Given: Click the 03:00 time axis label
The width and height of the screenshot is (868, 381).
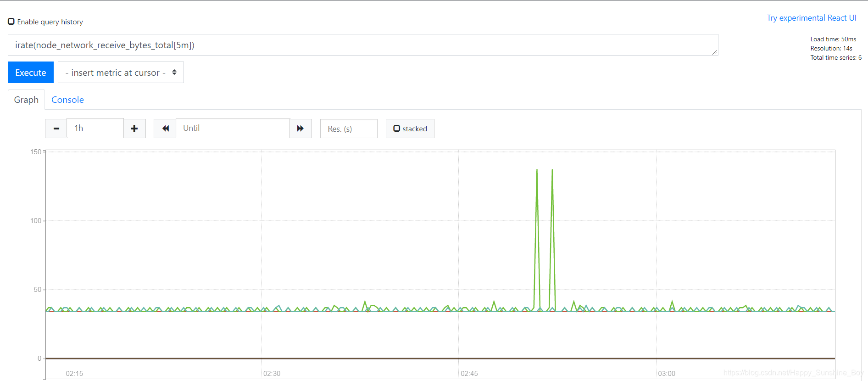Looking at the screenshot, I should pos(667,374).
